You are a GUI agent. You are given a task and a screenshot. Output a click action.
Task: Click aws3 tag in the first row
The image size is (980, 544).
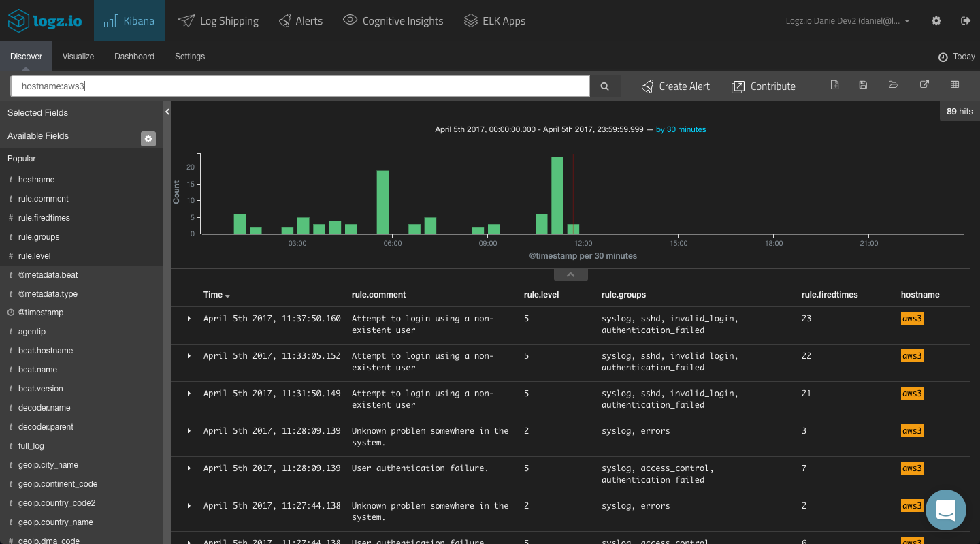(912, 319)
